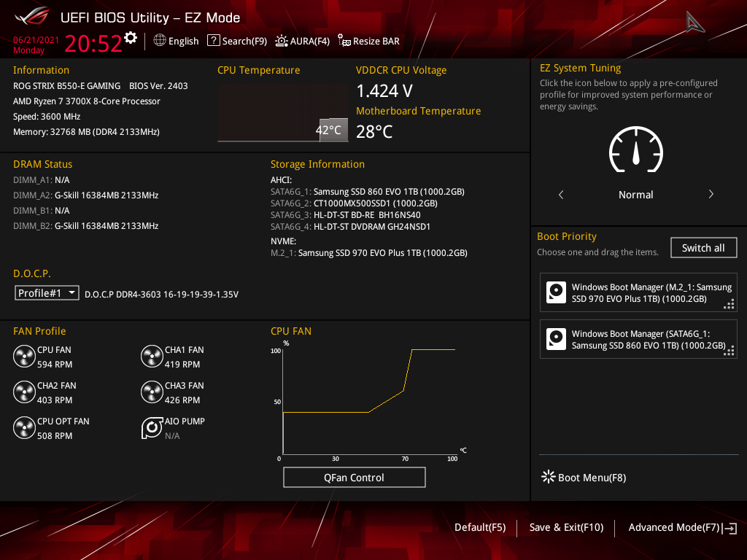Click the globe icon beside English

(160, 41)
